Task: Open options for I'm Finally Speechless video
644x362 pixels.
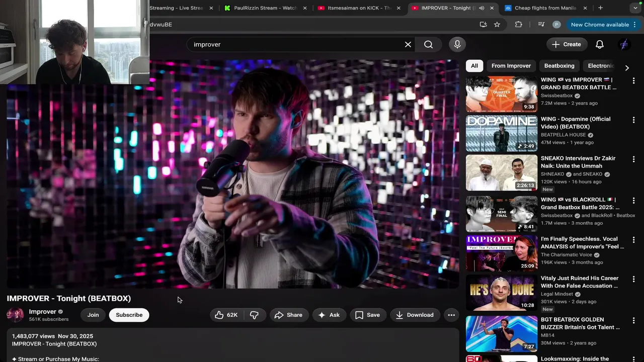Action: point(633,240)
